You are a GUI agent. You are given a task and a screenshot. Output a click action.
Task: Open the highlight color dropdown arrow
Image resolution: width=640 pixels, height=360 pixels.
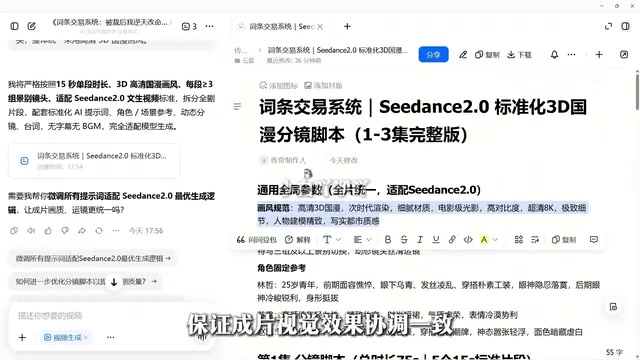coord(495,240)
